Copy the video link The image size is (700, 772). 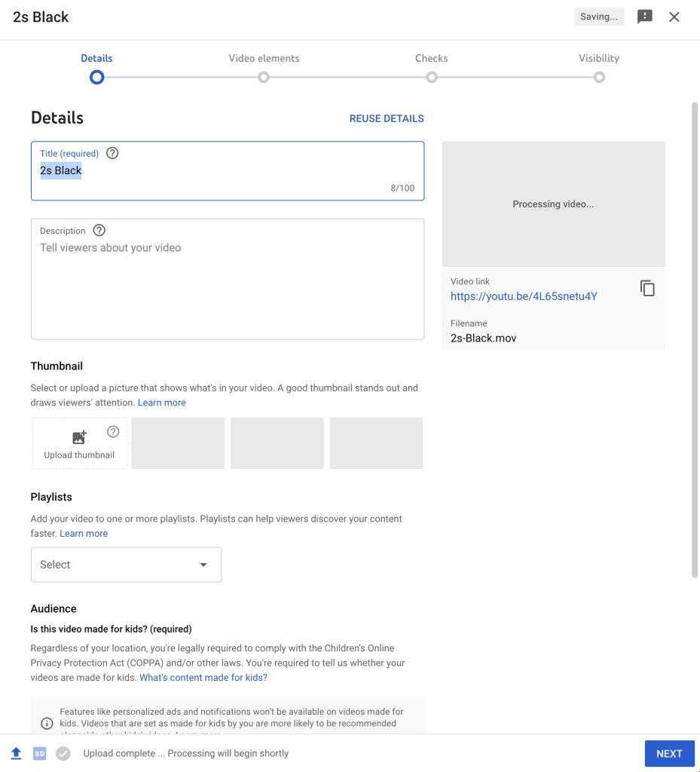click(647, 288)
